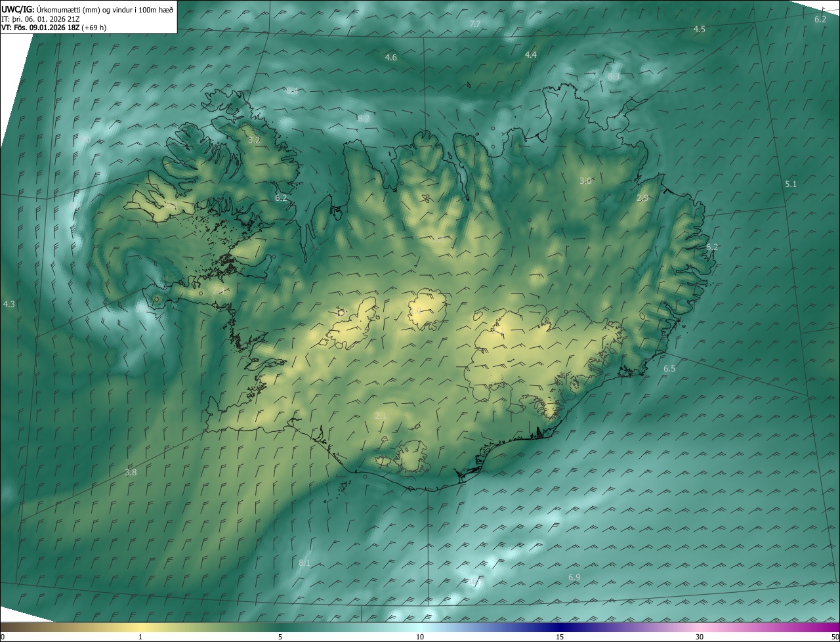Click the 8.2 value label
Viewport: 840px width, 642px height.
(x=364, y=119)
